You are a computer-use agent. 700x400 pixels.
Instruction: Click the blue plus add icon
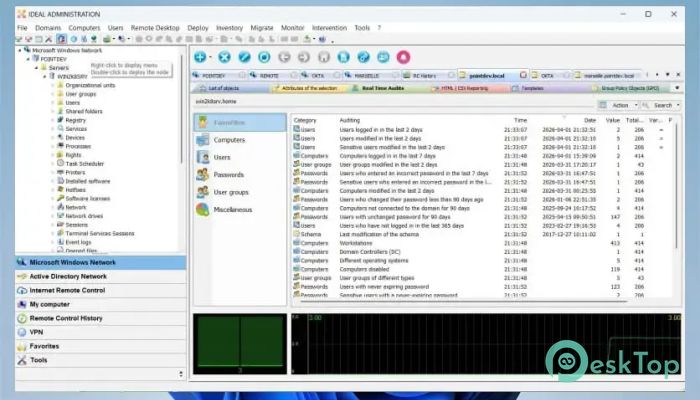(200, 57)
